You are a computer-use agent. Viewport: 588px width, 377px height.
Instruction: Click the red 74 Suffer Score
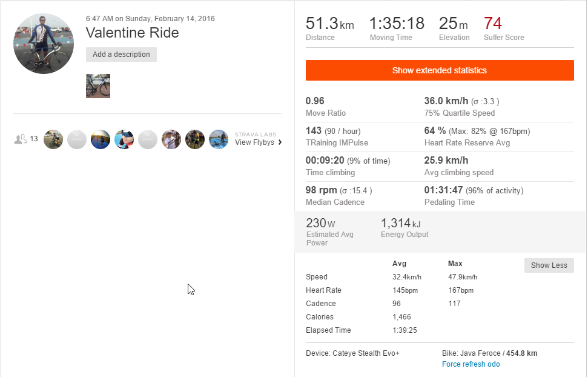(493, 23)
